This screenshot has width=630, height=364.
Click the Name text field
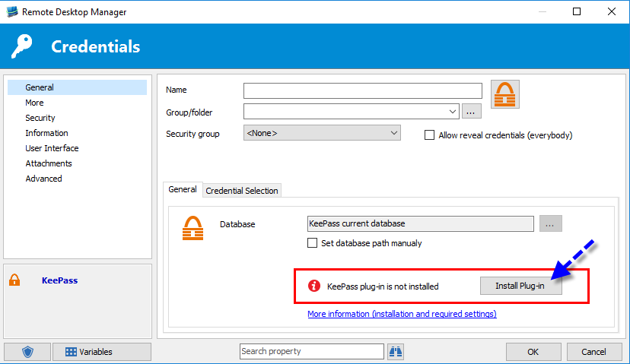(x=362, y=91)
